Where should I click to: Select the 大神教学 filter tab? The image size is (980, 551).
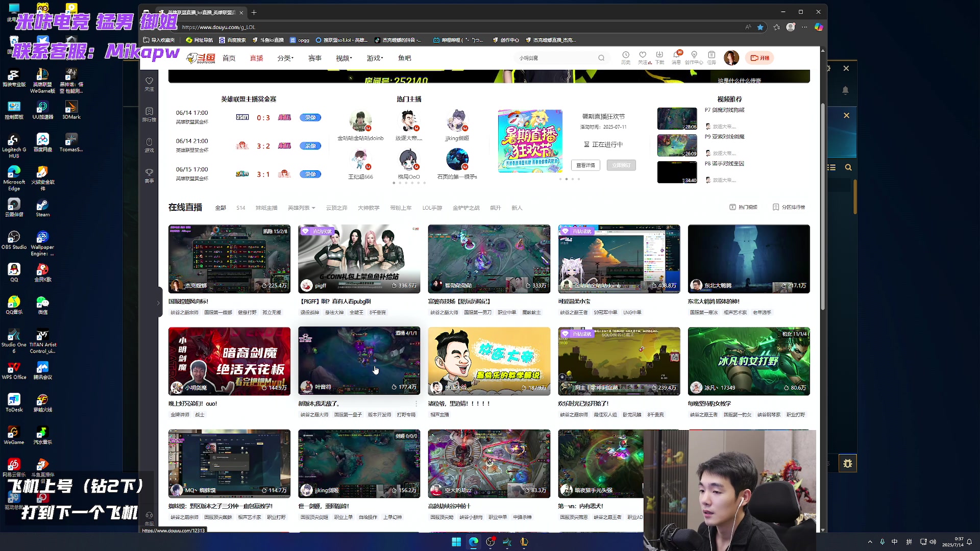[369, 208]
